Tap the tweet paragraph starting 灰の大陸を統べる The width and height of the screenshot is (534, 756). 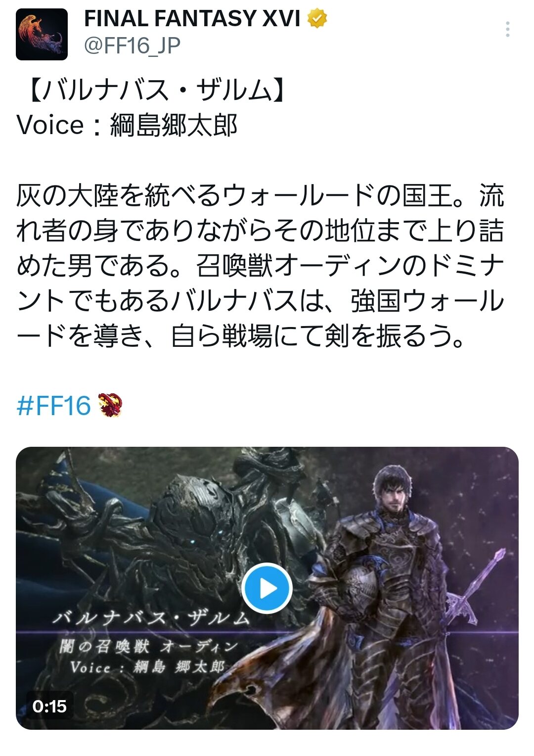[260, 265]
